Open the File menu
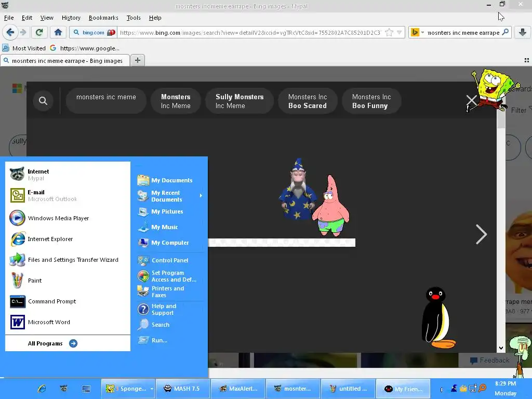Image resolution: width=532 pixels, height=399 pixels. point(9,18)
